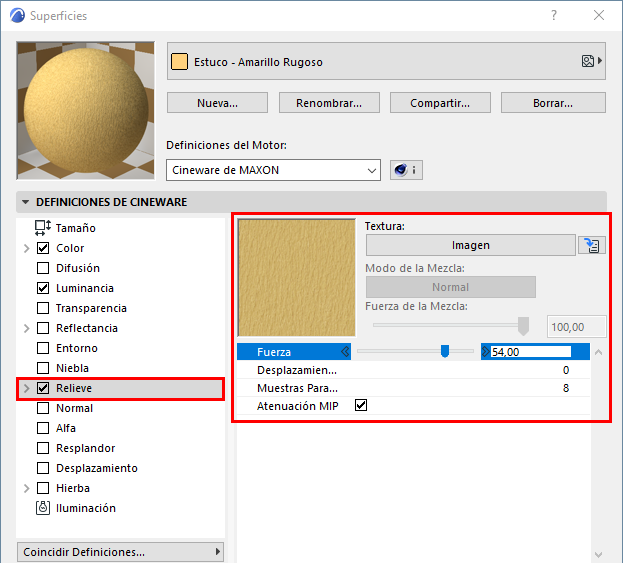Select the Iluminación row
Viewport: 623px width, 563px height.
tap(120, 508)
